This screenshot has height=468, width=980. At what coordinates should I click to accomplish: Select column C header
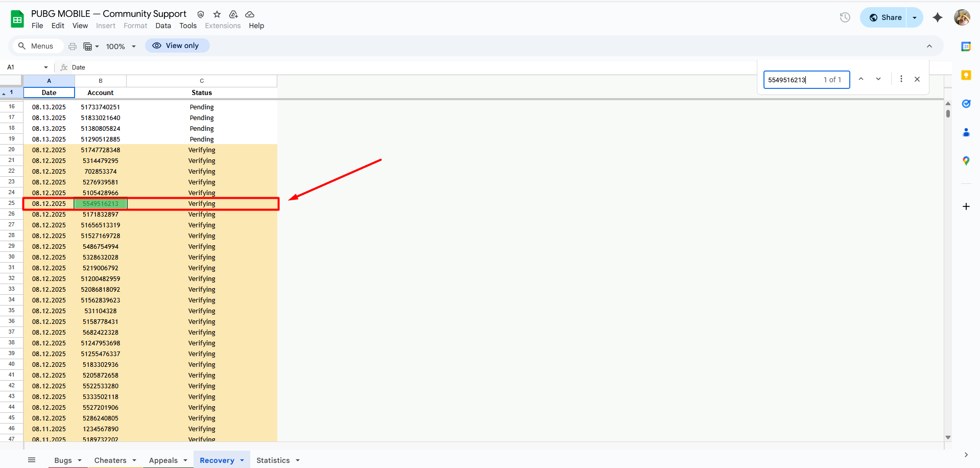(202, 81)
